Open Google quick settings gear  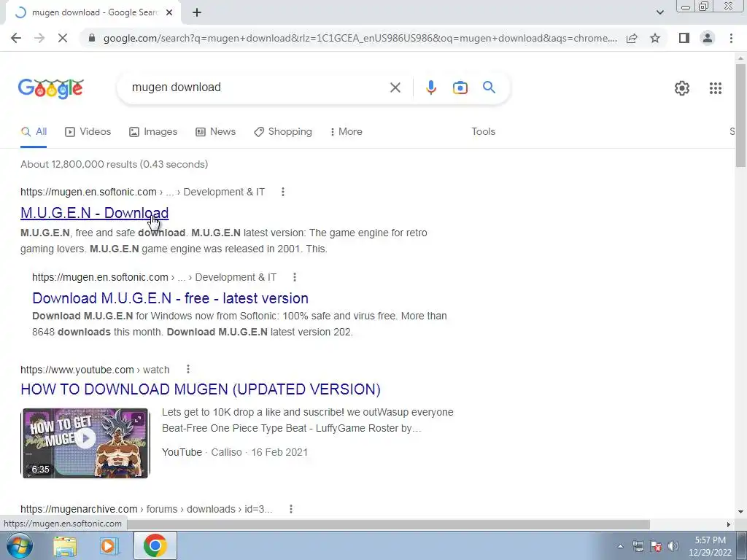click(682, 88)
